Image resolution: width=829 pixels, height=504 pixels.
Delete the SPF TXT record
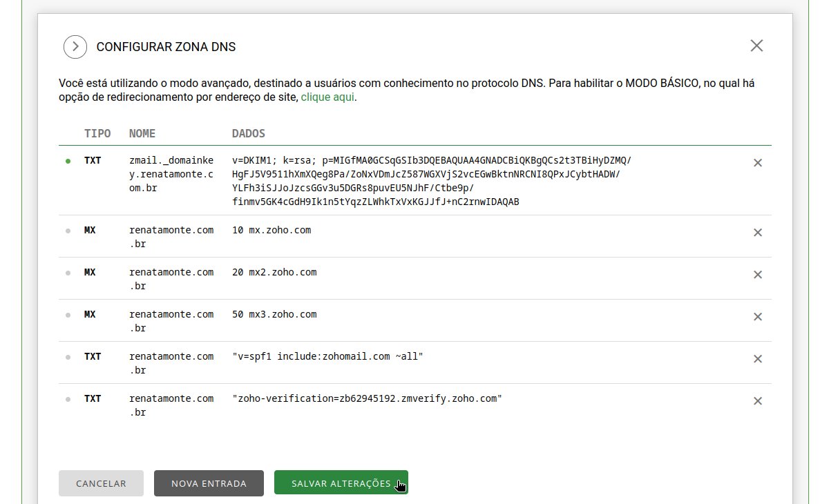point(757,359)
